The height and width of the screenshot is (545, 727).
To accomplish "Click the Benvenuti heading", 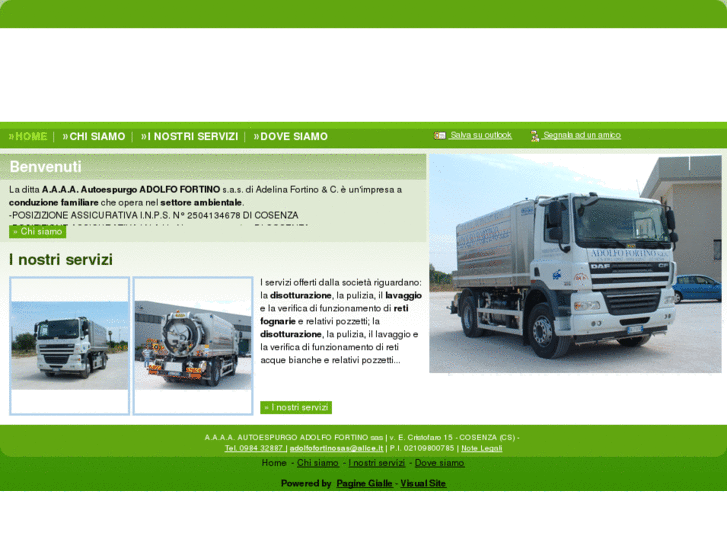I will coord(45,167).
